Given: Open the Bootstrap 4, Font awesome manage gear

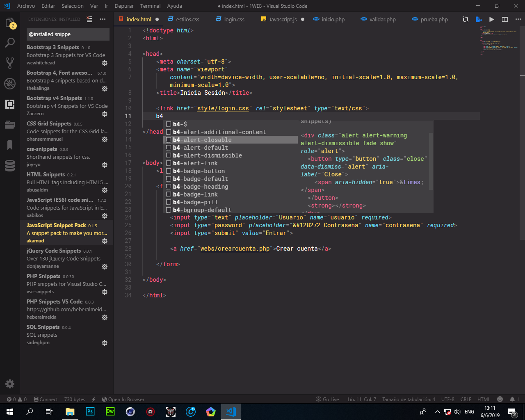Looking at the screenshot, I should coord(105,89).
